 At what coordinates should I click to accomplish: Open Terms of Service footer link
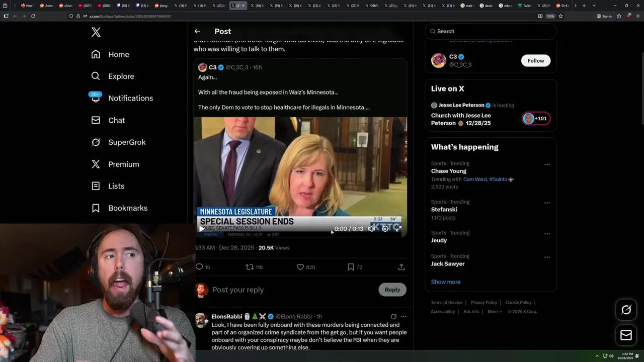coord(447,303)
